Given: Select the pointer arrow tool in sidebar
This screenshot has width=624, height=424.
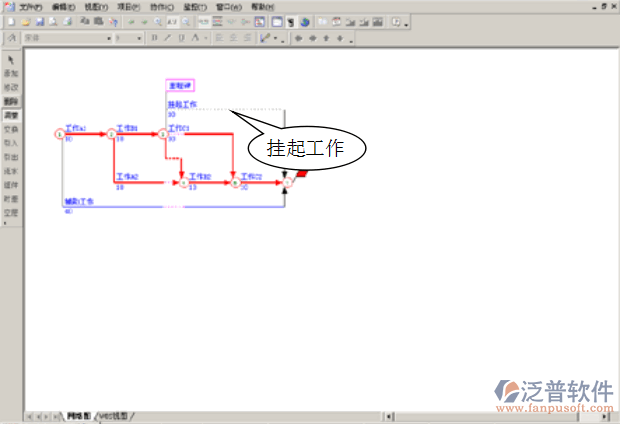Looking at the screenshot, I should (11, 60).
